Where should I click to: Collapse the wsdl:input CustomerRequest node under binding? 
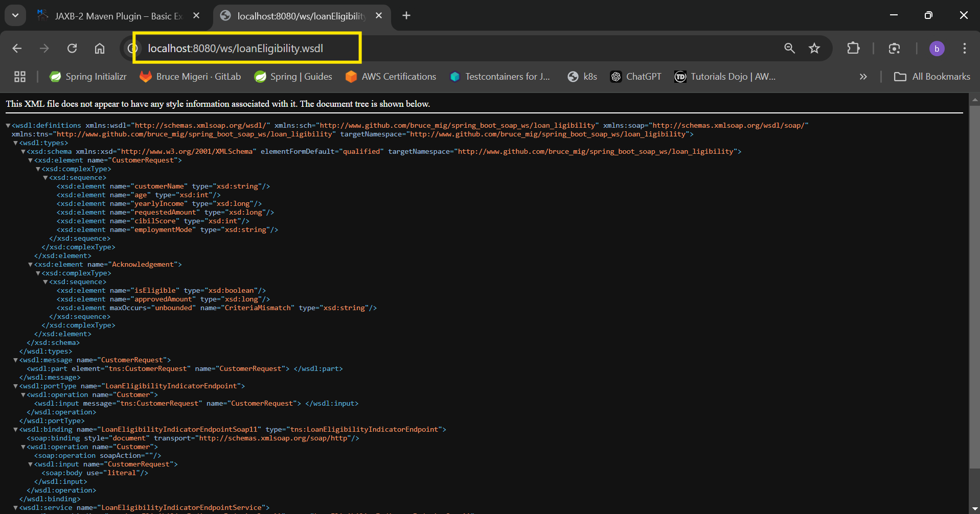coord(30,464)
